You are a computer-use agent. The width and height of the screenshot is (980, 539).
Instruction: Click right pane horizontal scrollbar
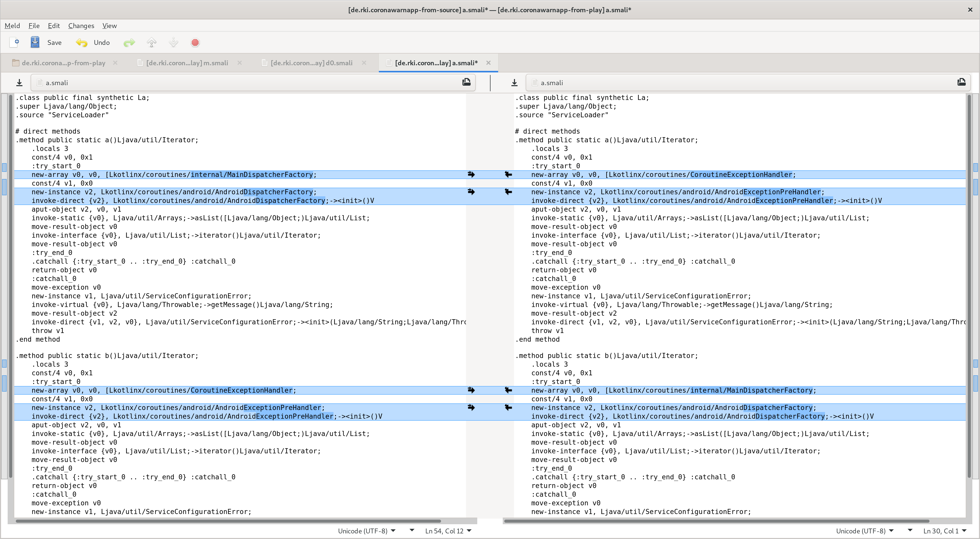click(717, 521)
